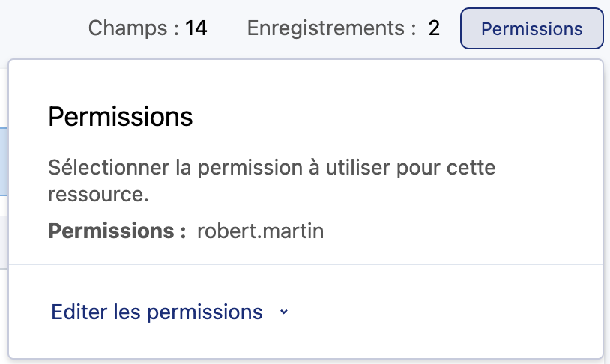The height and width of the screenshot is (364, 610).
Task: Click the colon after Enregistrements
Action: click(413, 29)
